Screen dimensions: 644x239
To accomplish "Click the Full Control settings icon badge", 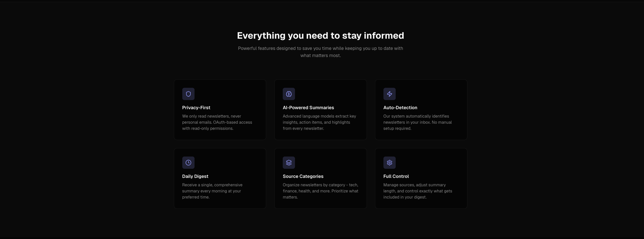I will point(389,162).
